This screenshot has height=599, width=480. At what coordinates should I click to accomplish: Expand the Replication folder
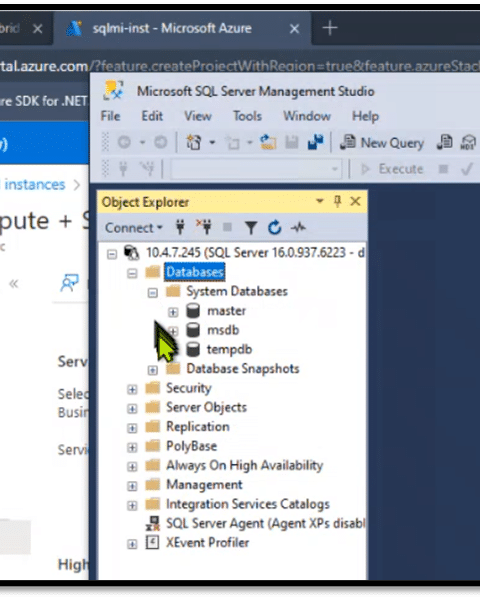tap(132, 428)
